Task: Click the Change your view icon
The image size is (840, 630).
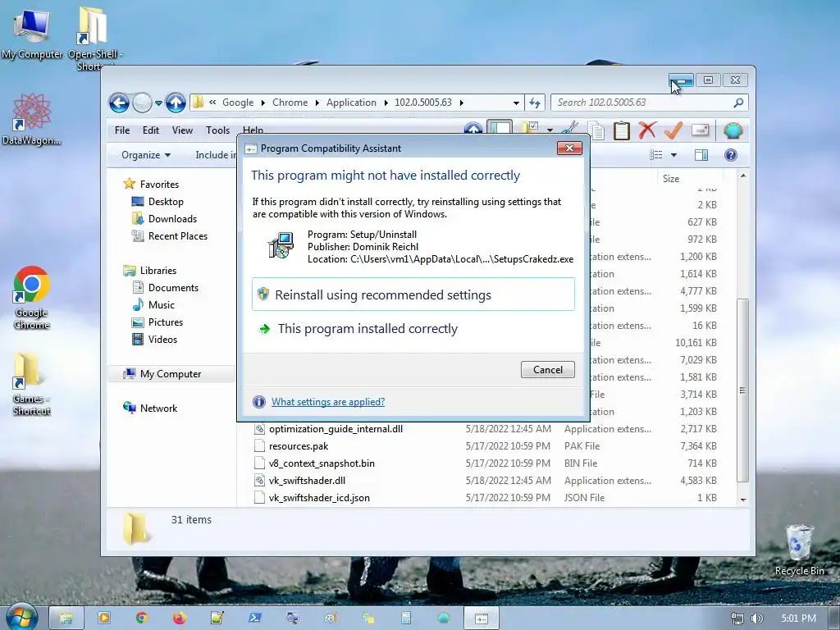Action: pos(656,155)
